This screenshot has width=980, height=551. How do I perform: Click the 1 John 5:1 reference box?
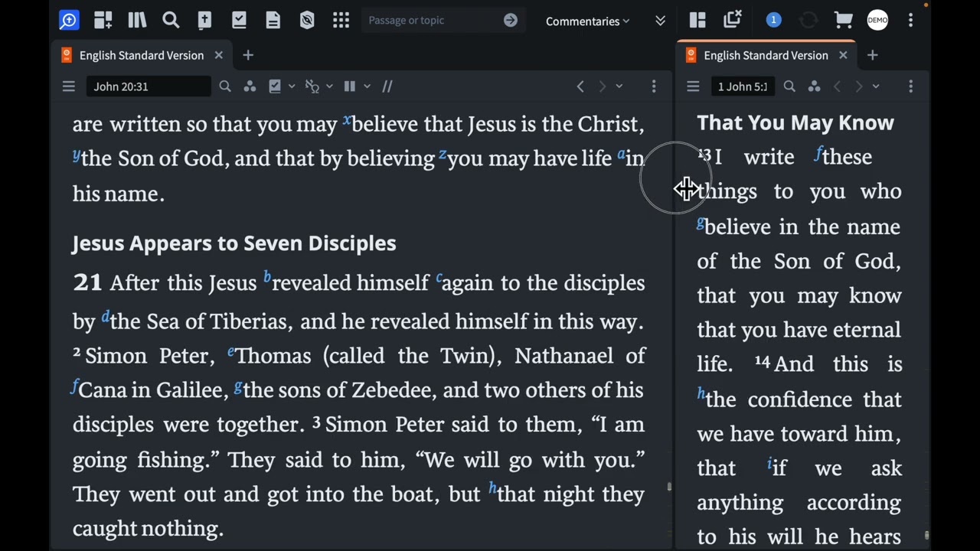[x=743, y=86]
